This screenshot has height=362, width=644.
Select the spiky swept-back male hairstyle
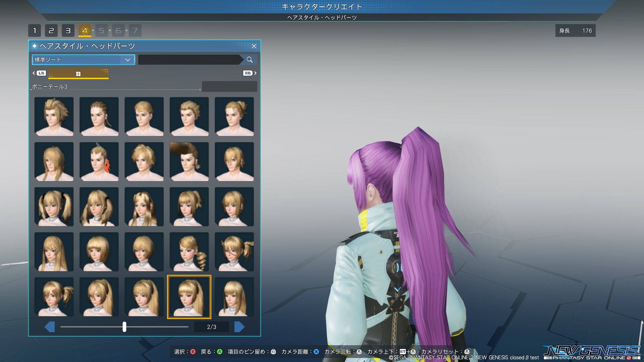tap(54, 117)
